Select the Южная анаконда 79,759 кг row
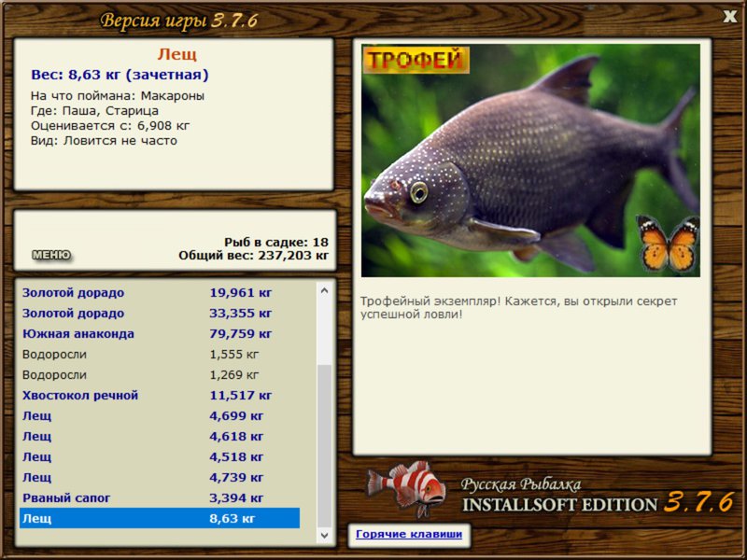Screen dimensions: 747x560 pyautogui.click(x=160, y=334)
